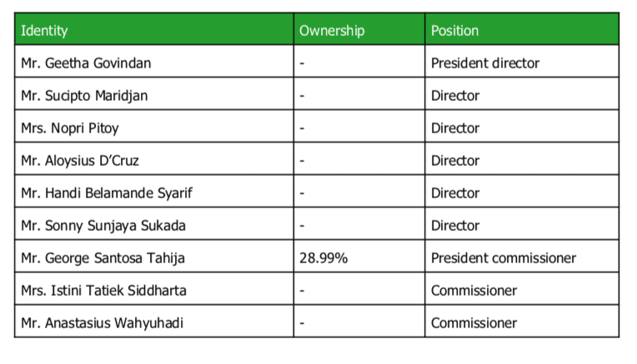This screenshot has width=637, height=364.
Task: Click the Identity column header
Action: (154, 29)
